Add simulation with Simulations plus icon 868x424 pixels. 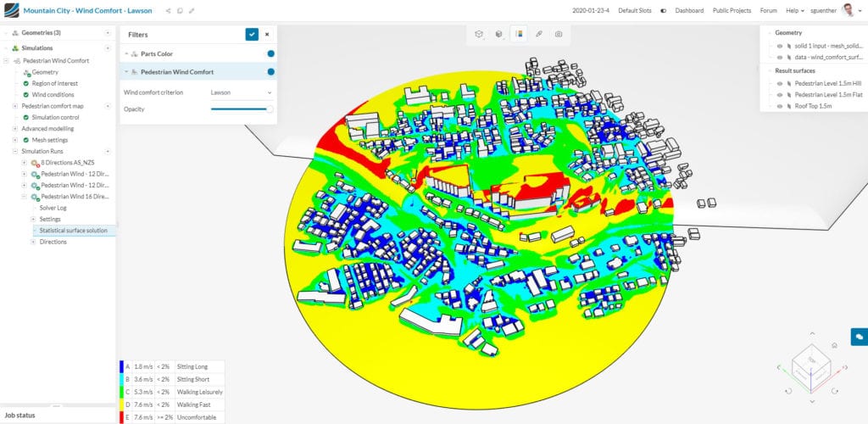(108, 48)
